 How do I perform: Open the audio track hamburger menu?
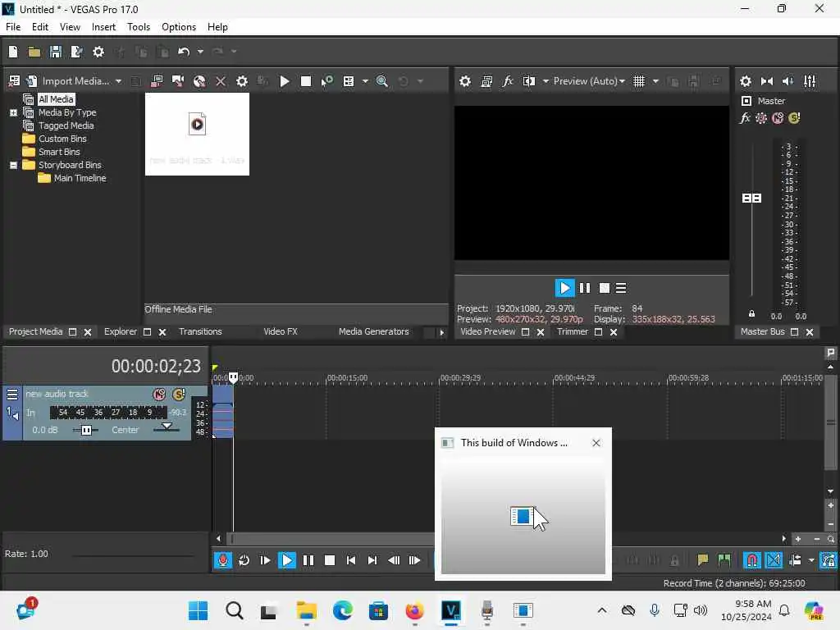[x=12, y=395]
